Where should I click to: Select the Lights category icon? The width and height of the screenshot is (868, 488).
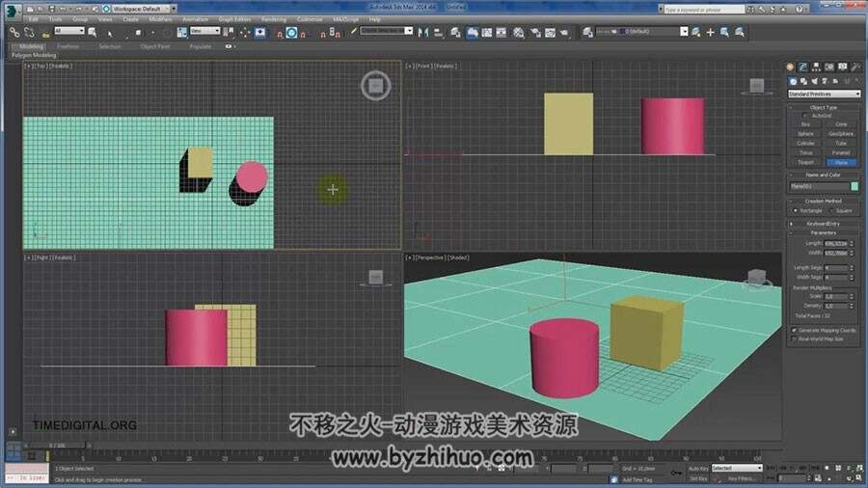tap(814, 81)
